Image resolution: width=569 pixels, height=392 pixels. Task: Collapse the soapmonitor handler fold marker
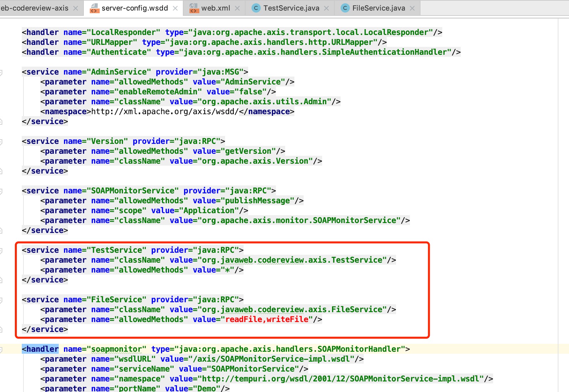[1, 349]
